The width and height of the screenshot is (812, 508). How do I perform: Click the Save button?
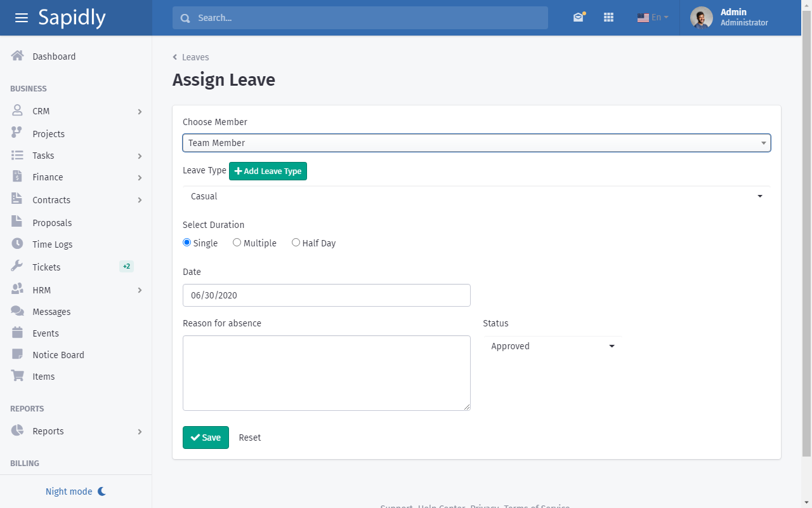pos(206,438)
